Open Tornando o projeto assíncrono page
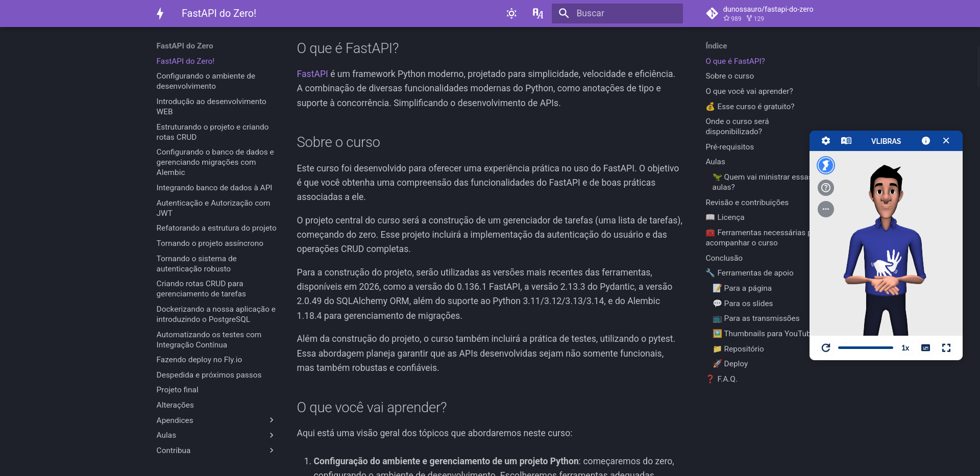 tap(210, 243)
